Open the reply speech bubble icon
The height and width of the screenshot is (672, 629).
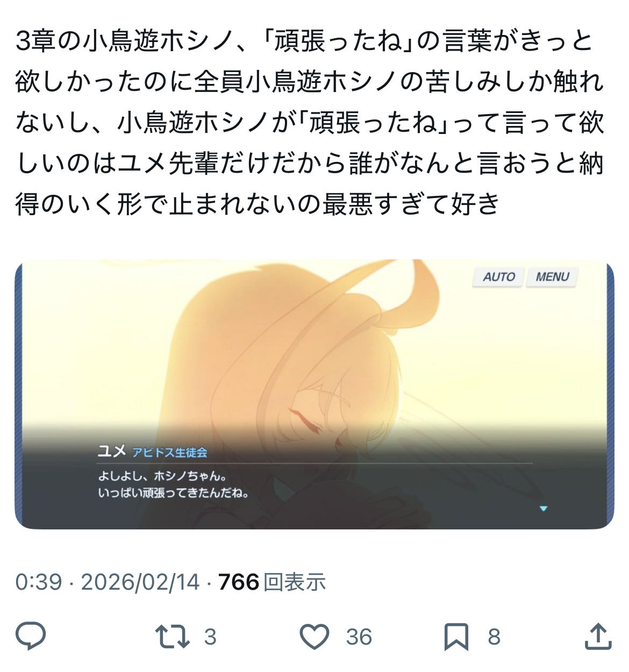point(31,636)
